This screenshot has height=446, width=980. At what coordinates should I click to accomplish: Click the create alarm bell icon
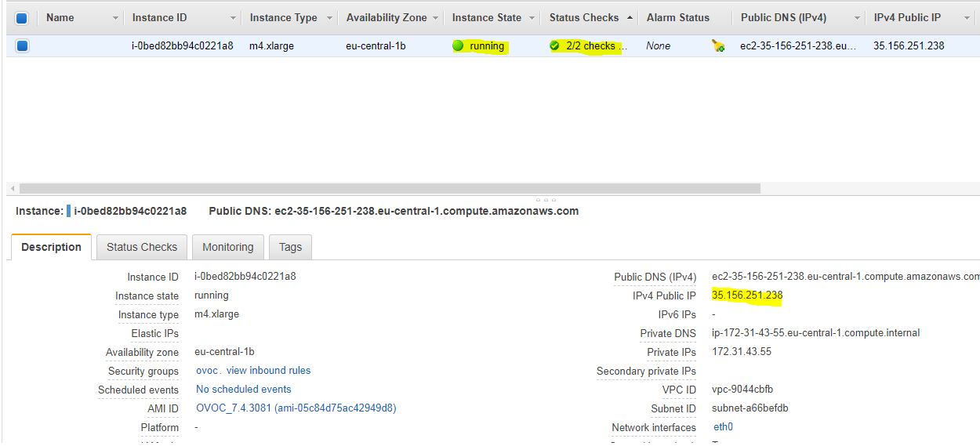717,46
